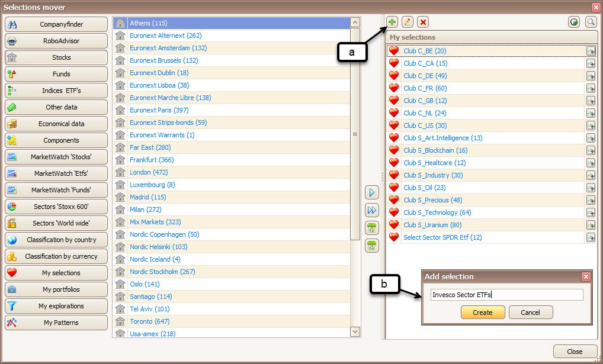Screen dimensions: 603x364
Task: Click the red X delete selection icon
Action: pos(423,22)
